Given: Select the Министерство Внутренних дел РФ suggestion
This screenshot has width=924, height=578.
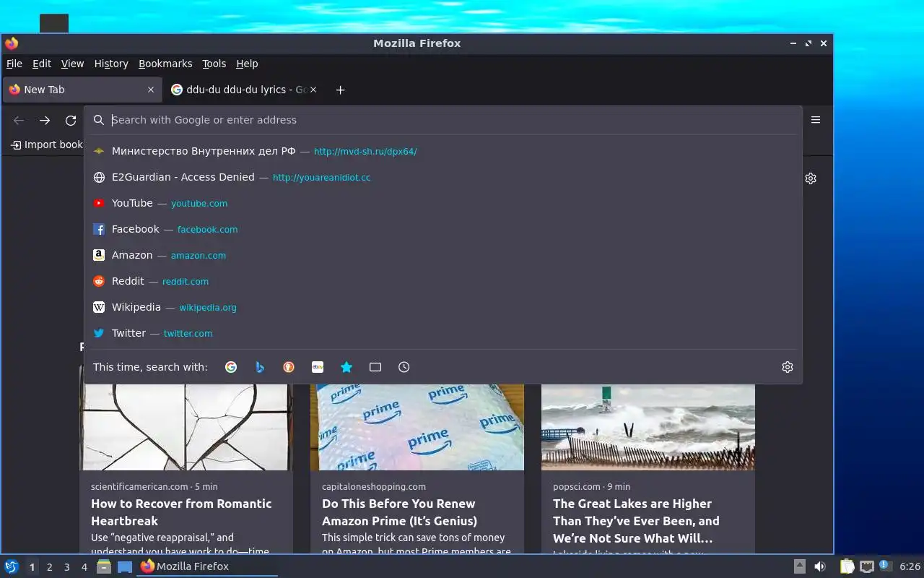Looking at the screenshot, I should point(443,151).
